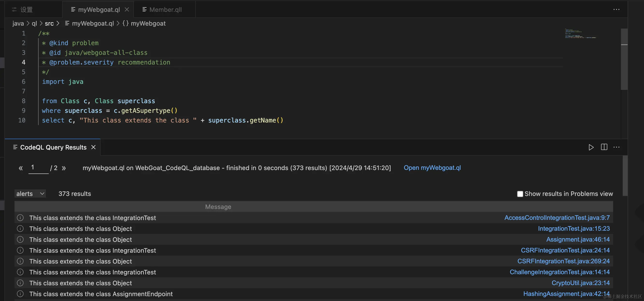Run query with the play icon
This screenshot has width=644, height=301.
591,147
